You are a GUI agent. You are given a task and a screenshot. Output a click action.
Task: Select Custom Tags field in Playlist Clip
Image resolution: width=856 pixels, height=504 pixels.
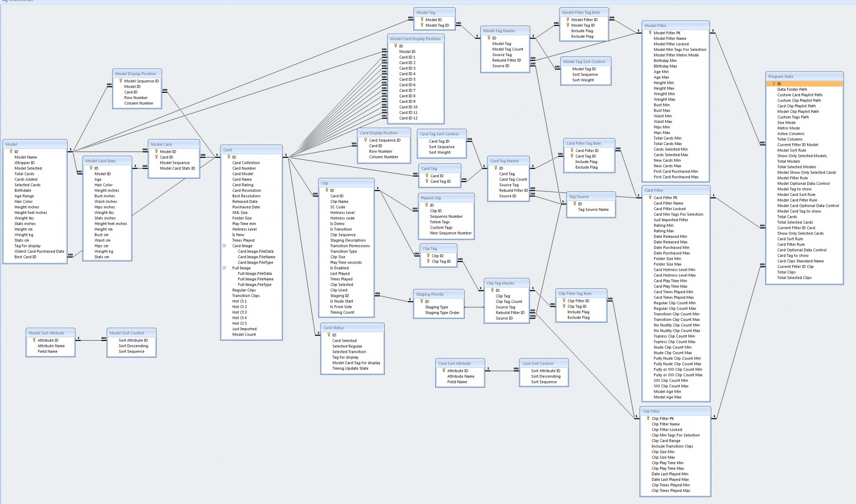click(441, 228)
